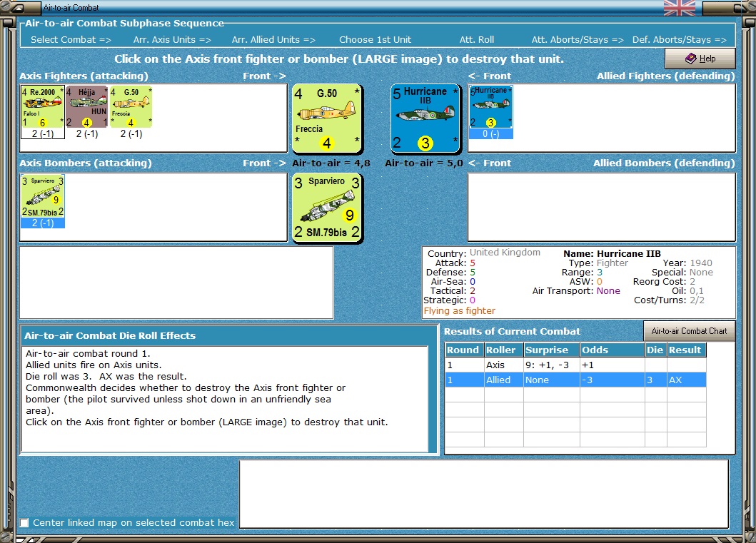Click the 'Name: Hurricane IIB' label
This screenshot has height=543, width=756.
pyautogui.click(x=612, y=253)
